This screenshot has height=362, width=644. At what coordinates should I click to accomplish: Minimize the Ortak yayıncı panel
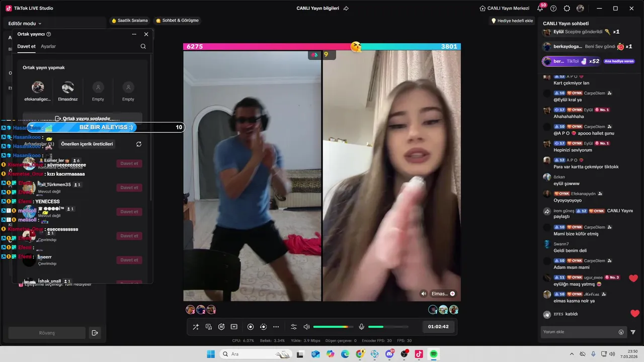click(x=134, y=34)
